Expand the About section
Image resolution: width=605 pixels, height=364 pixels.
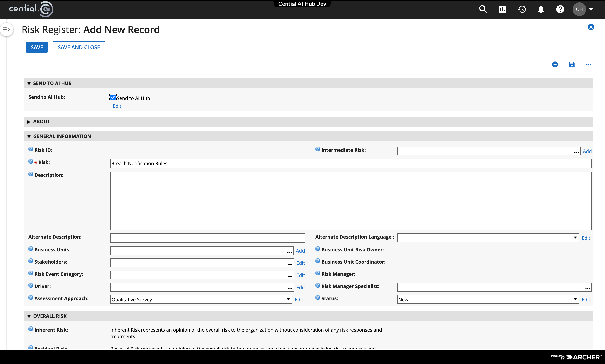coord(29,122)
